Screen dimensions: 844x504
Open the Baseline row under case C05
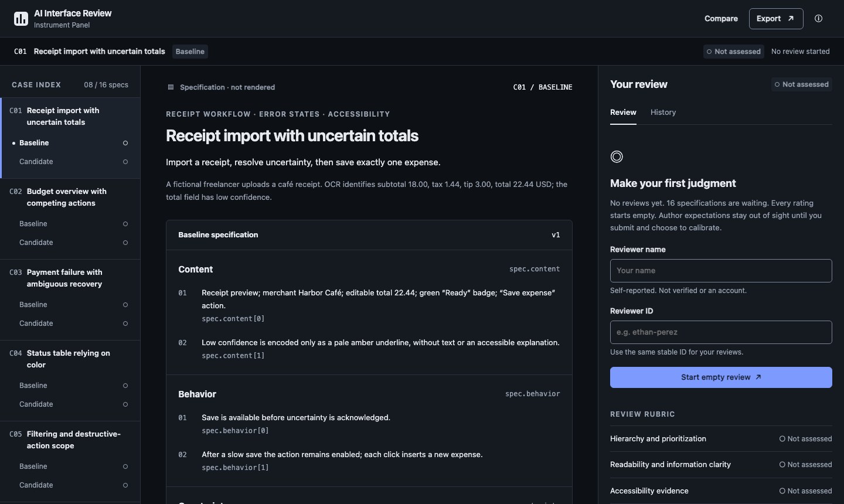point(70,466)
